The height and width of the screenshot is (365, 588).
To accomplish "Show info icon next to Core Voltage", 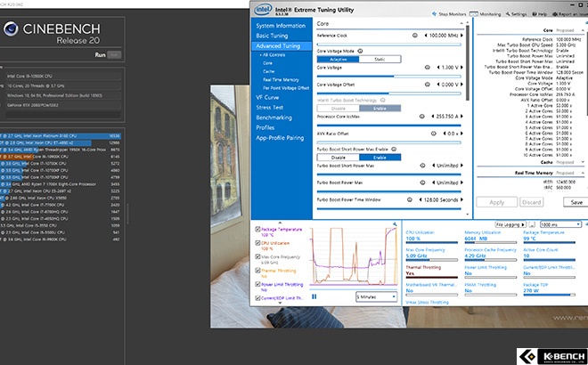I will pos(427,68).
